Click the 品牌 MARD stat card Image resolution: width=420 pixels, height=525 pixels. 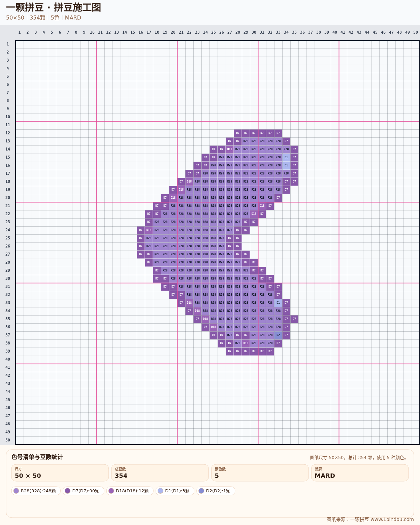360,473
